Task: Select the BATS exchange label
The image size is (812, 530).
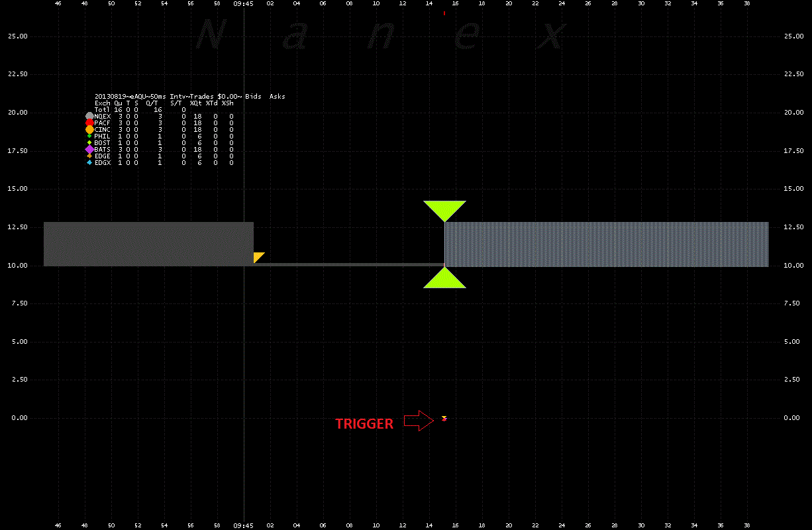Action: 103,150
